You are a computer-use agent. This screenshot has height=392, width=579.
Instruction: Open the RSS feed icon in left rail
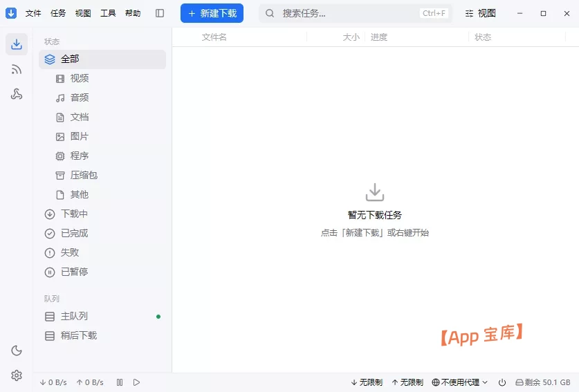(x=16, y=69)
